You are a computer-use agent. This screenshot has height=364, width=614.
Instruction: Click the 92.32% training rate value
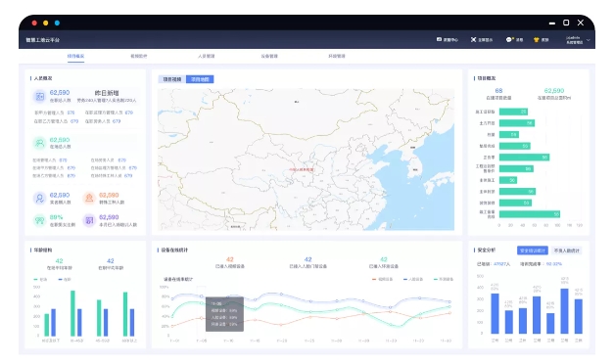pyautogui.click(x=554, y=264)
